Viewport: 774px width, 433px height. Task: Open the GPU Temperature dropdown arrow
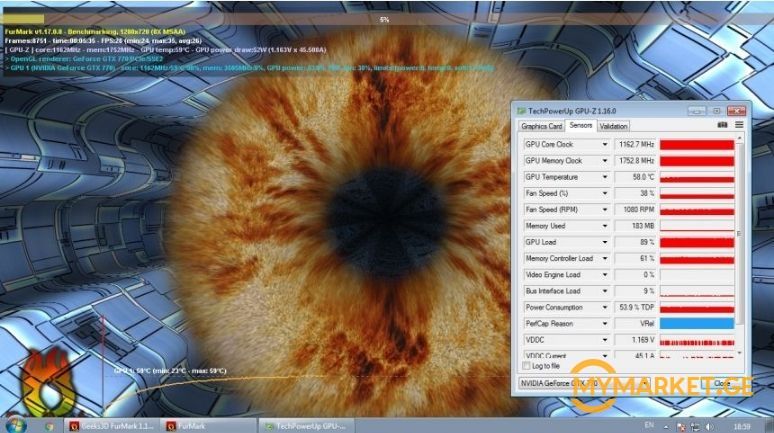[605, 177]
